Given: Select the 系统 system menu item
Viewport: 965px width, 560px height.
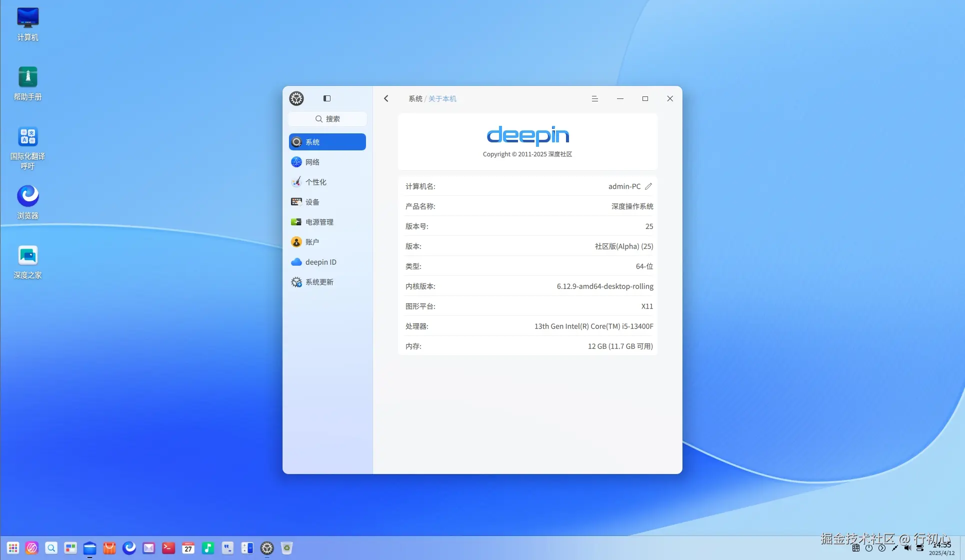Looking at the screenshot, I should click(x=327, y=142).
